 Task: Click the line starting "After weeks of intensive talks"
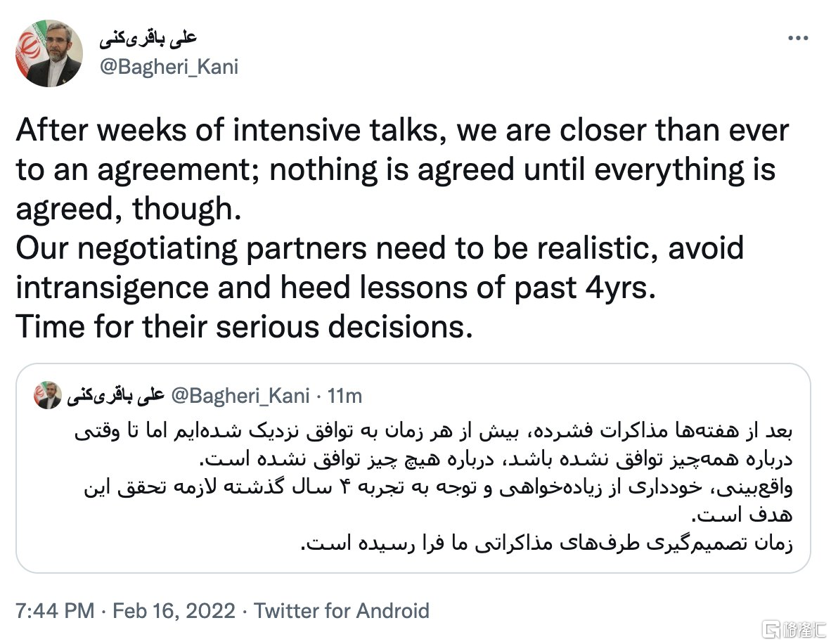pyautogui.click(x=402, y=130)
